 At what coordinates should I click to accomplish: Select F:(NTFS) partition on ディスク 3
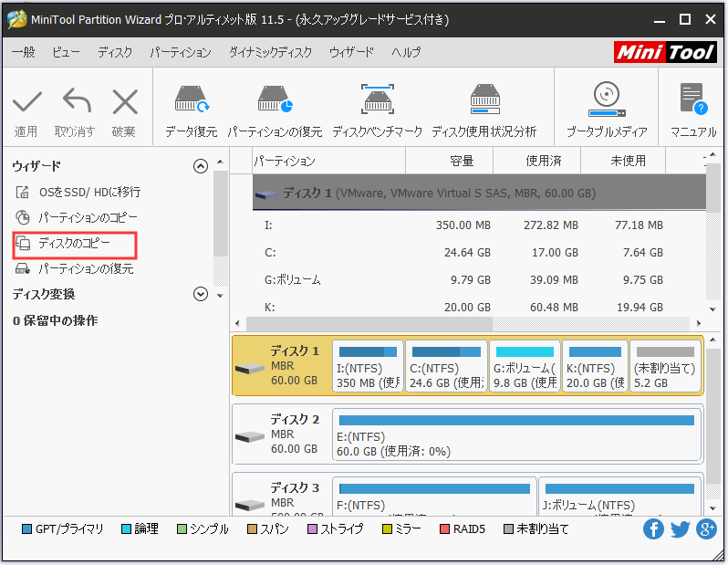coord(434,497)
